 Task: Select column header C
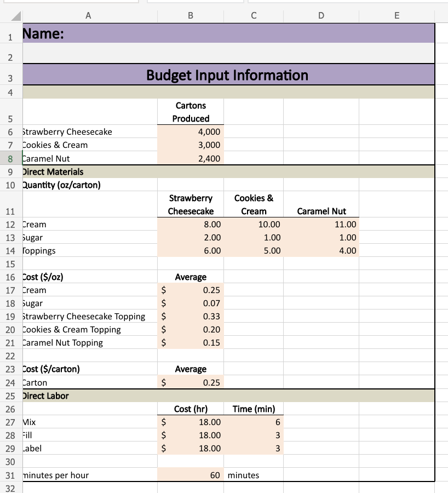[254, 15]
